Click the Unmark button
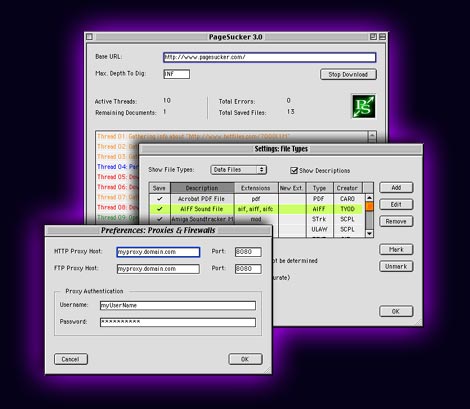This screenshot has height=409, width=470. 396,266
